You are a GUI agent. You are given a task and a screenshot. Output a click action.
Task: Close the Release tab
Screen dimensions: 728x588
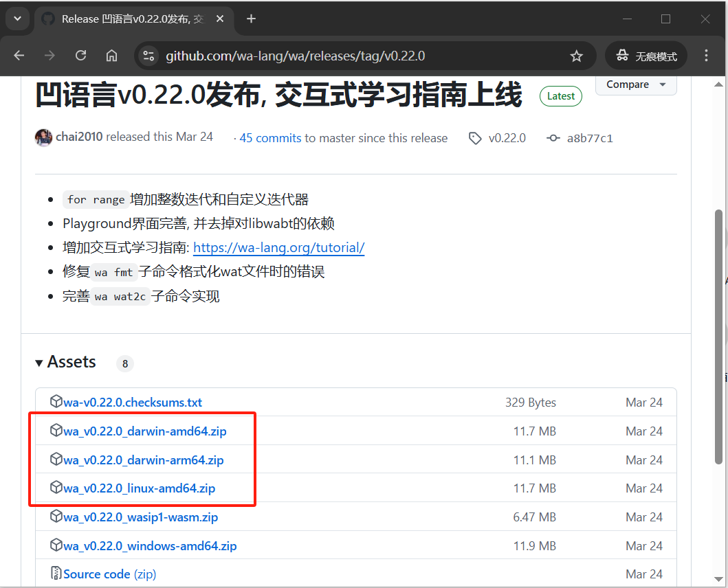tap(221, 19)
